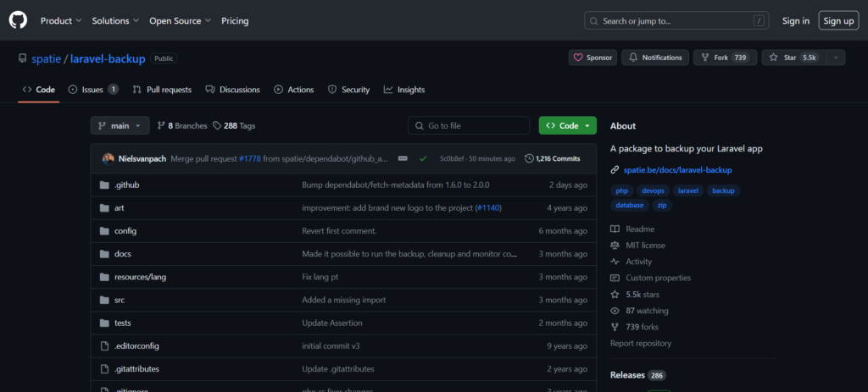
Task: Open the Product menu in header
Action: coord(61,20)
